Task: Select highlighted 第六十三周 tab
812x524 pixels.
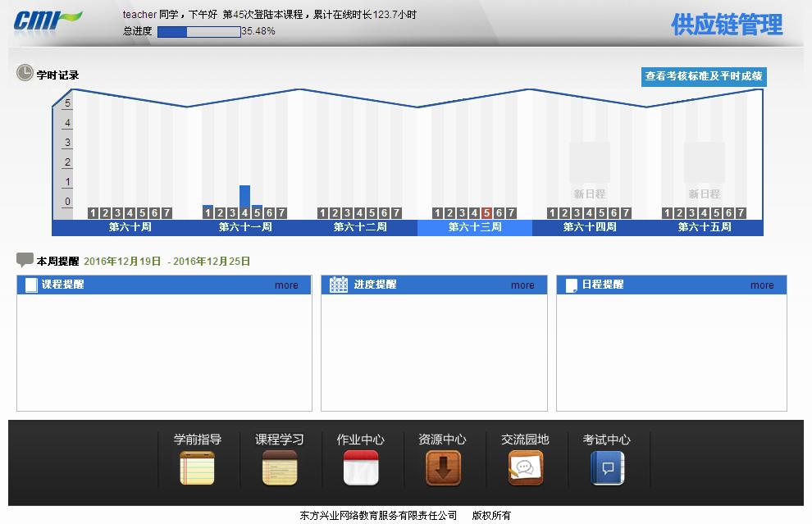Action: click(x=475, y=227)
